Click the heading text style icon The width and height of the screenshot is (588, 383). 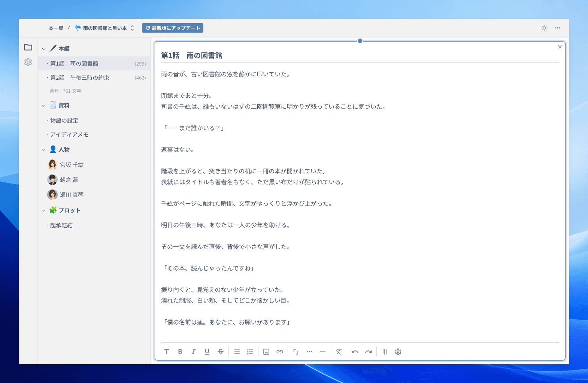coord(167,352)
